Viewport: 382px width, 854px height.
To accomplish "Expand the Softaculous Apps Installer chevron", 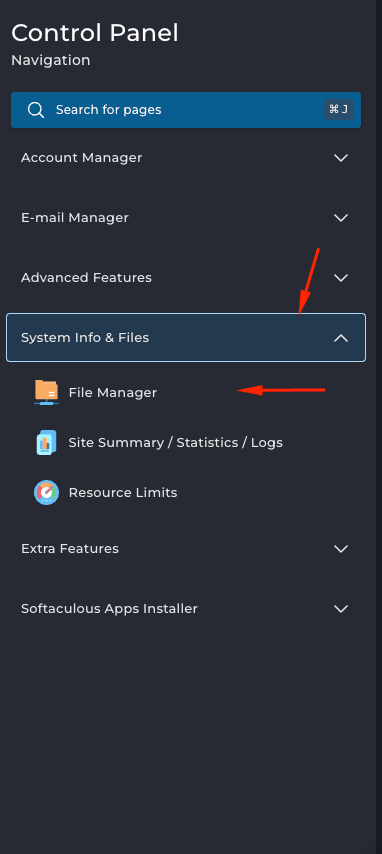I will (x=341, y=608).
